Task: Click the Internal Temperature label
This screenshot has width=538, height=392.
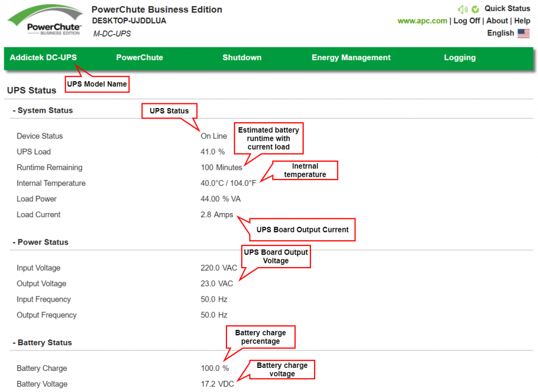Action: [51, 183]
